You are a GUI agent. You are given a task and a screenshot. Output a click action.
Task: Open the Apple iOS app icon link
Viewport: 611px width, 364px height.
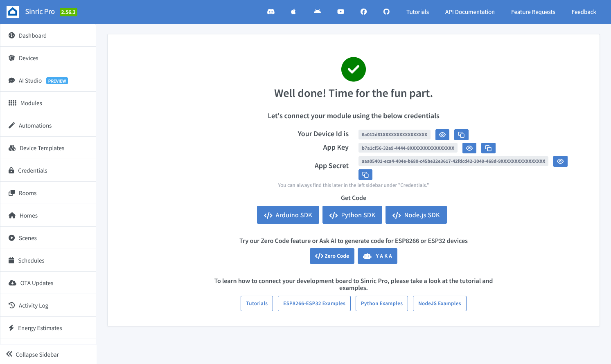coord(293,12)
